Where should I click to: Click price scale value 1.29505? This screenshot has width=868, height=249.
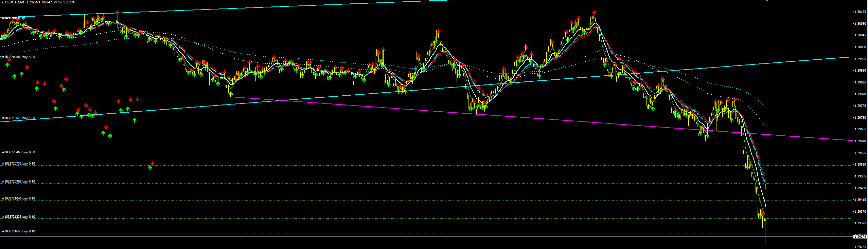point(860,176)
